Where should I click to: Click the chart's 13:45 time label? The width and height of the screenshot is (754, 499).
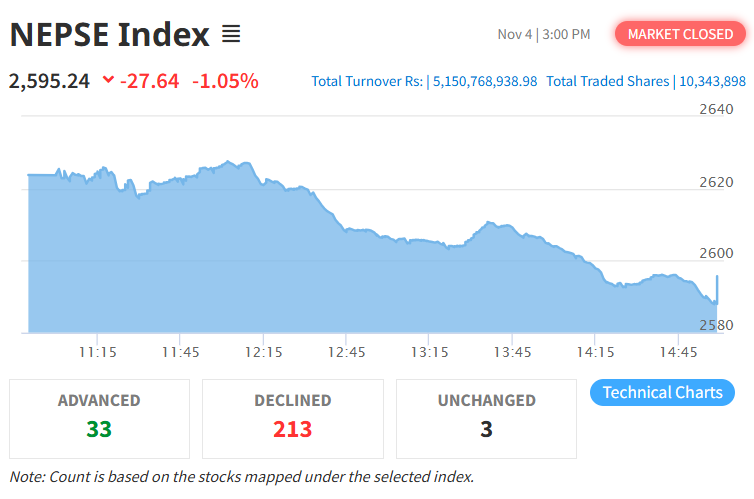point(512,352)
